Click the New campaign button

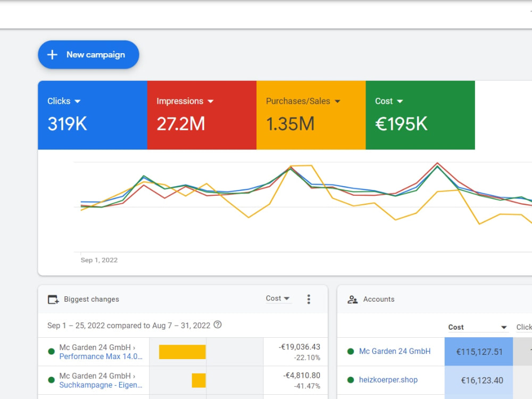coord(88,55)
